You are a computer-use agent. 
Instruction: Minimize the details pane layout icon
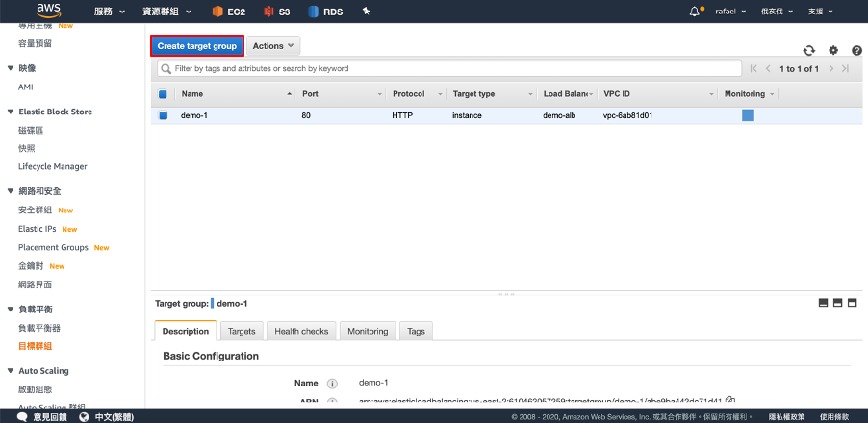pos(823,303)
